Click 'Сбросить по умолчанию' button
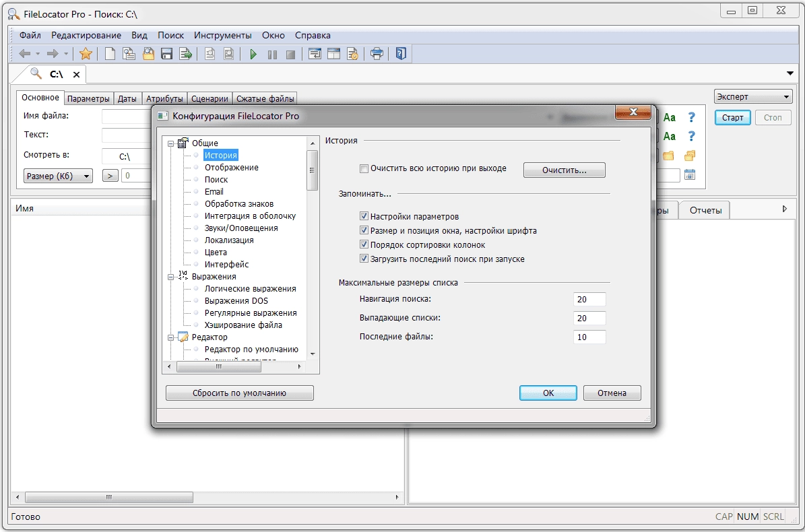 point(239,393)
